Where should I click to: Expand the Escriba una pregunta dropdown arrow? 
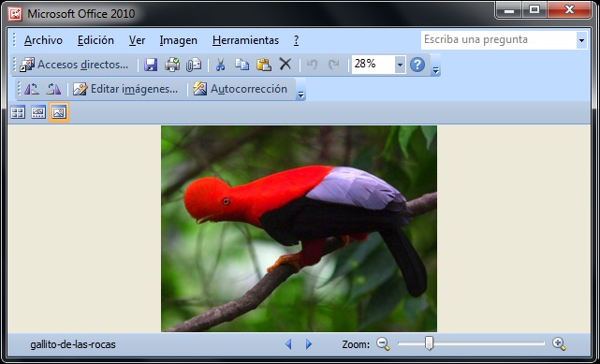click(581, 40)
